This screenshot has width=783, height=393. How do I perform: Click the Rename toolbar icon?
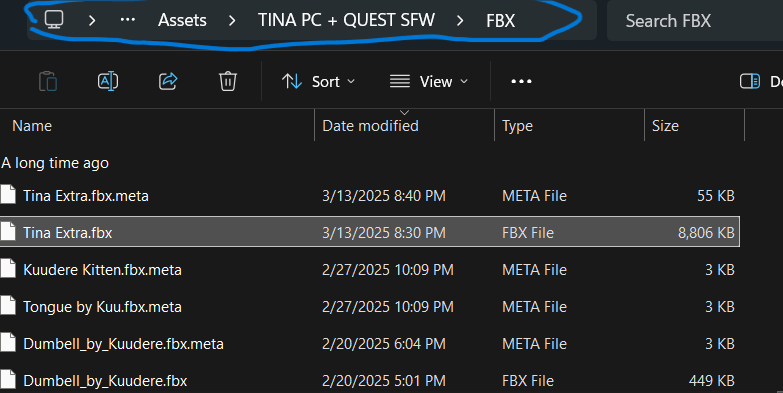[108, 81]
